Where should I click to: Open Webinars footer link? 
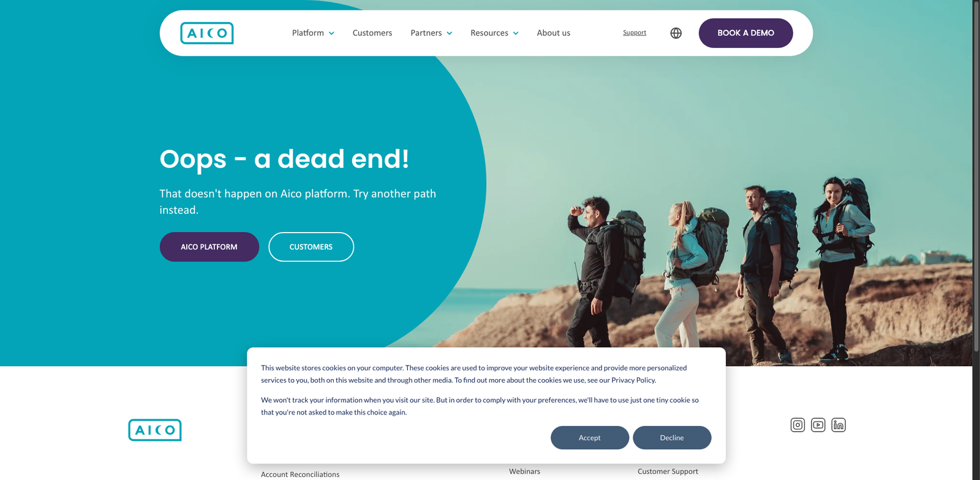tap(524, 471)
